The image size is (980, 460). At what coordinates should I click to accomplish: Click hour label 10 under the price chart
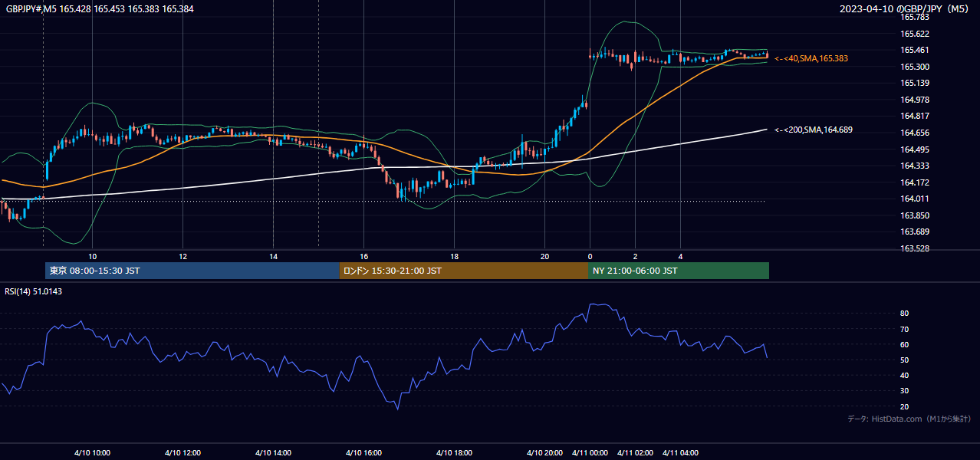(92, 256)
